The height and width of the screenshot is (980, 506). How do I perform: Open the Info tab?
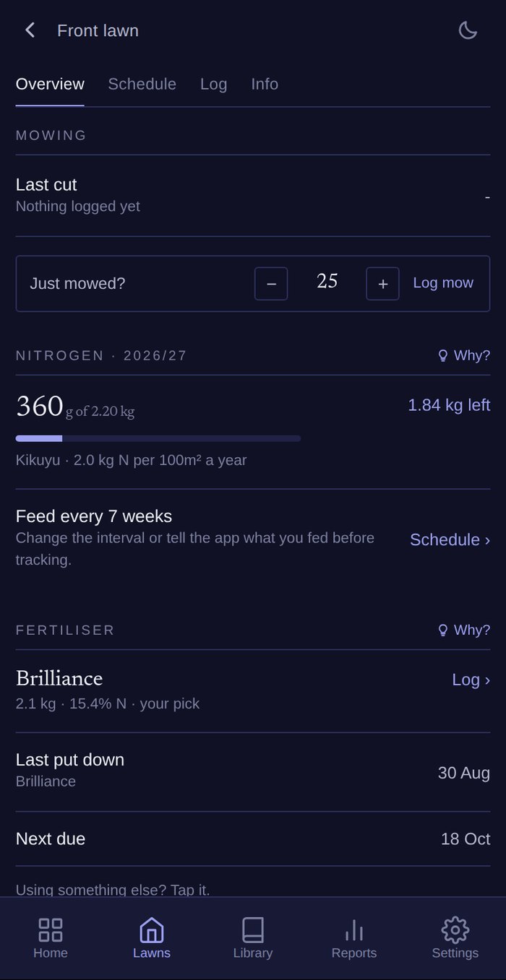(265, 84)
